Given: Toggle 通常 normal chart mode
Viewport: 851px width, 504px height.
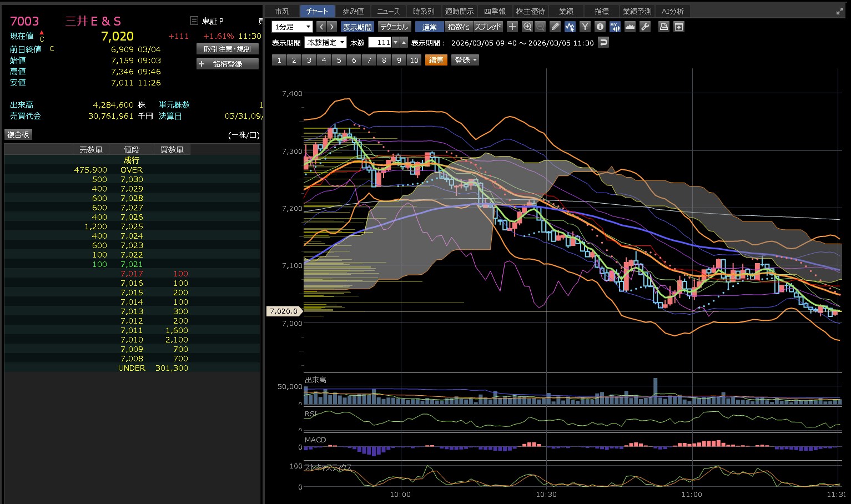Looking at the screenshot, I should [429, 27].
